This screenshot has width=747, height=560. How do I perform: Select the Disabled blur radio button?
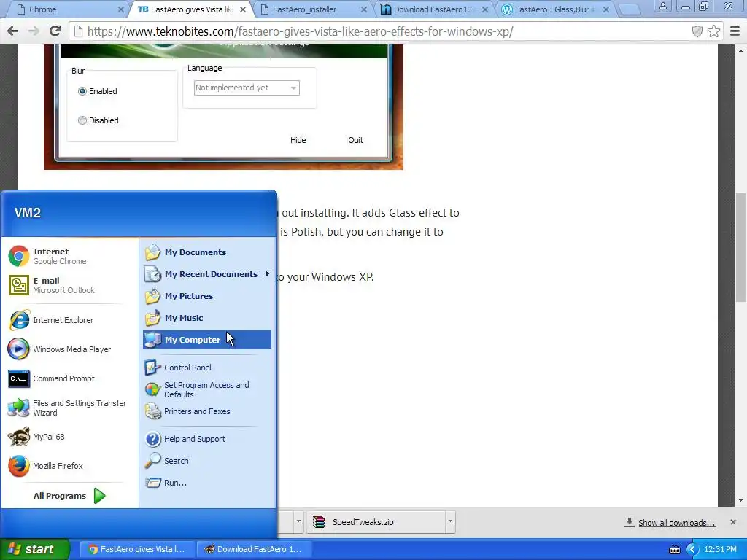(x=82, y=120)
